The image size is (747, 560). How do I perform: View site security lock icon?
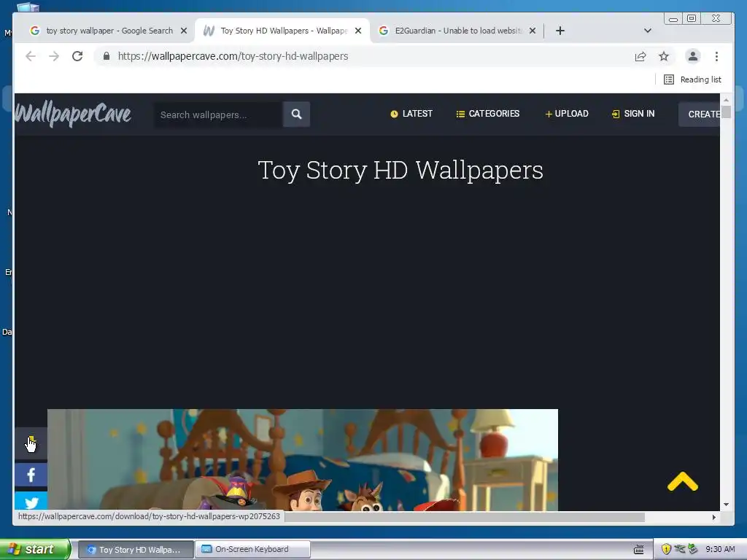(x=107, y=56)
